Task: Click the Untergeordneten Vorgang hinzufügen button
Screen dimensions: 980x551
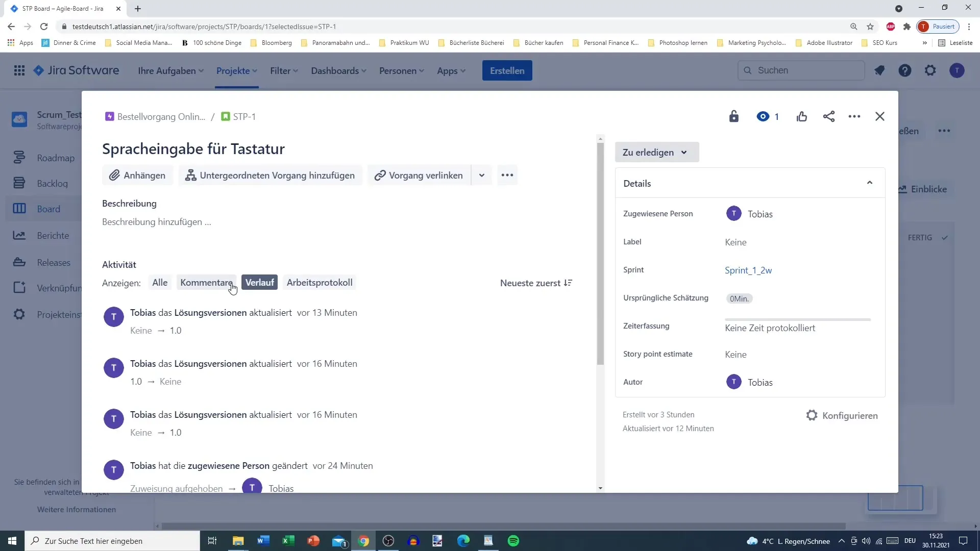Action: point(271,175)
